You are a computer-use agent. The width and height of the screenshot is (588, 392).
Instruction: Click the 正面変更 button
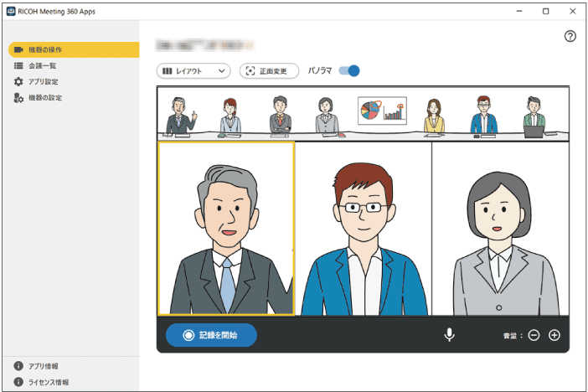point(269,71)
